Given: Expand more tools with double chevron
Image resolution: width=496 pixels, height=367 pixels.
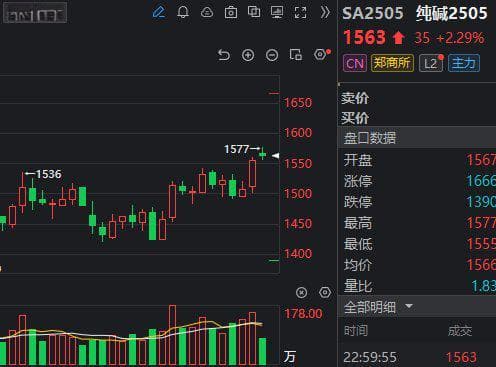Looking at the screenshot, I should coord(325,13).
